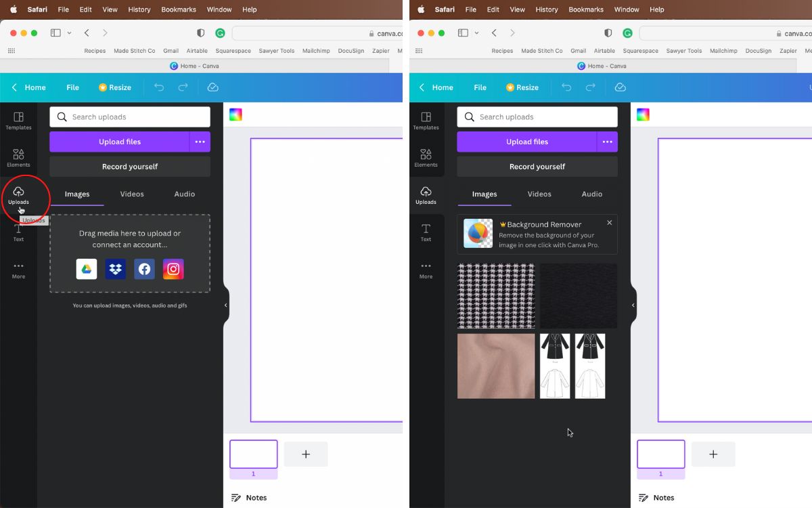Click the Upload files button
The image size is (812, 508).
(120, 142)
